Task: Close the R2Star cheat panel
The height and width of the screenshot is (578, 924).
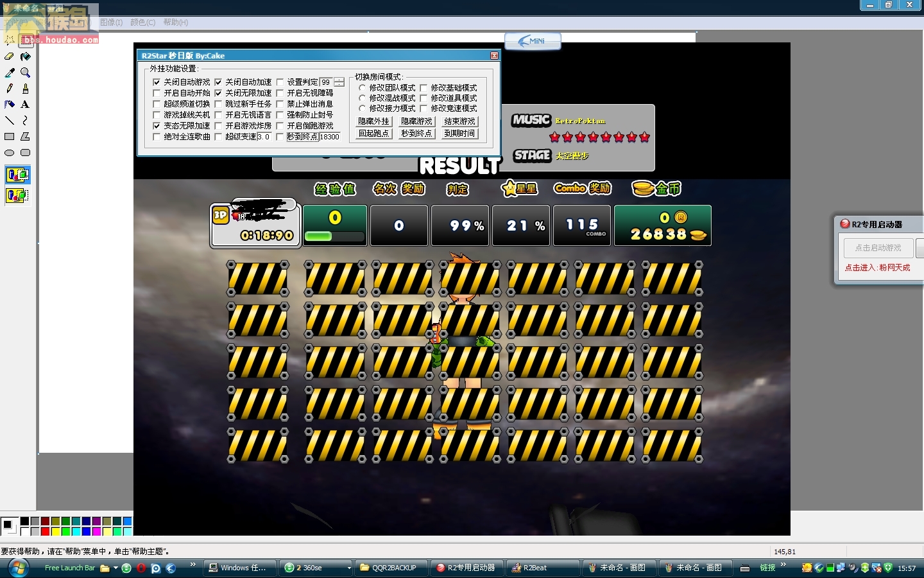Action: coord(494,56)
